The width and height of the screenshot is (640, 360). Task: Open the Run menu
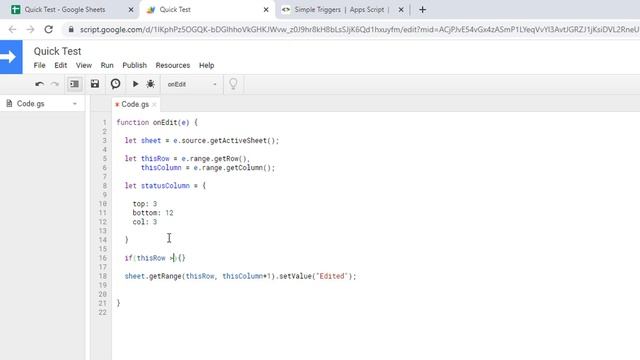[107, 65]
